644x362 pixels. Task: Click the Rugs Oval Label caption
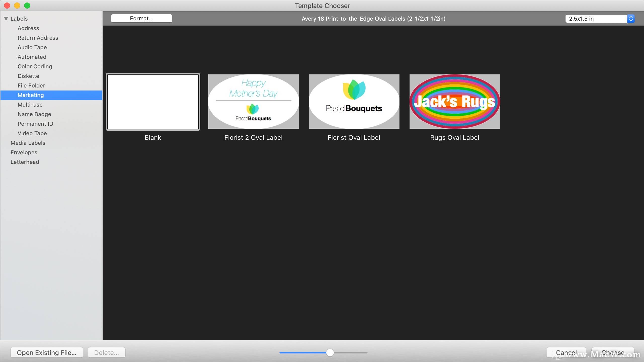[455, 138]
